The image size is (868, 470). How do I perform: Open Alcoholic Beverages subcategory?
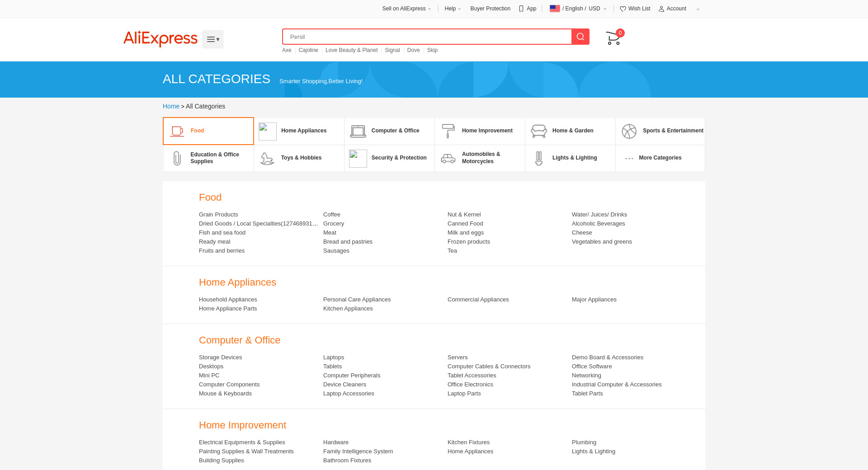[599, 224]
